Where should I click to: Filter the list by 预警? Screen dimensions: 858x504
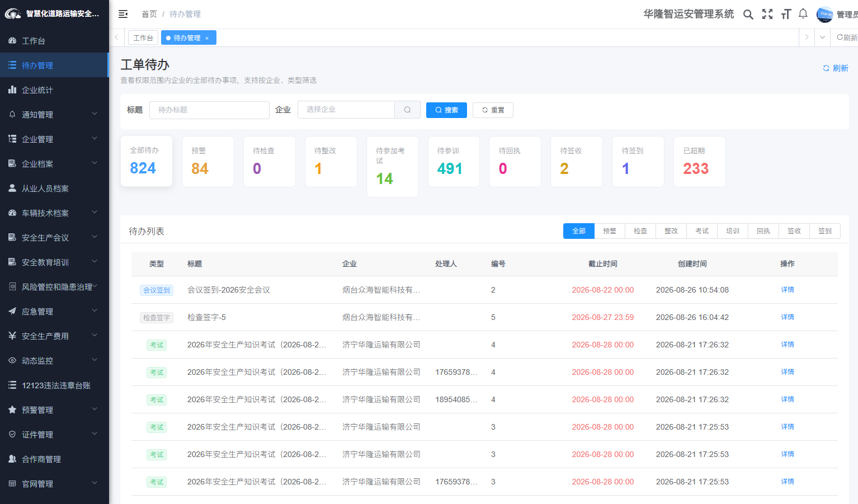pos(610,231)
